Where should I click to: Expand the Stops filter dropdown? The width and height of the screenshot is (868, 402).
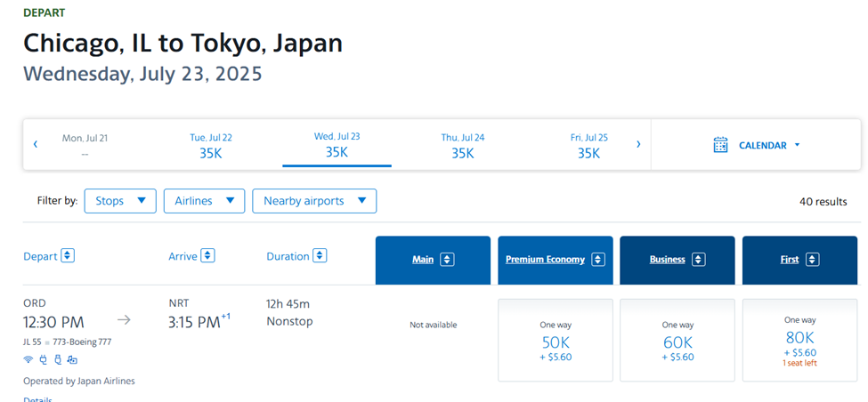pyautogui.click(x=120, y=201)
